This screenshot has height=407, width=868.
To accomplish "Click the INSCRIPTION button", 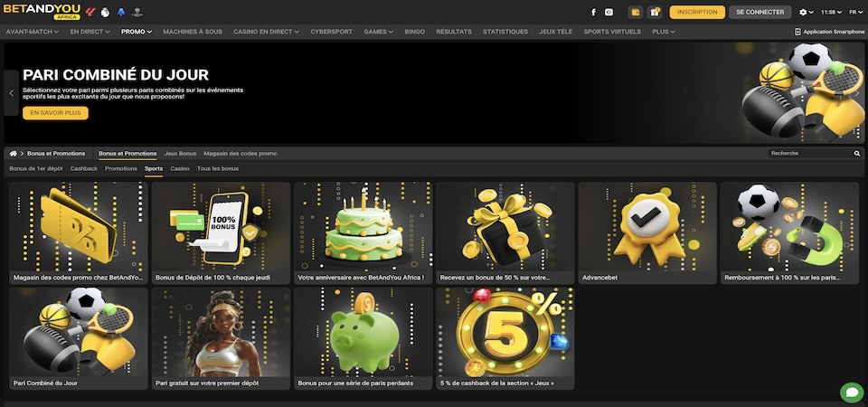I will 697,12.
